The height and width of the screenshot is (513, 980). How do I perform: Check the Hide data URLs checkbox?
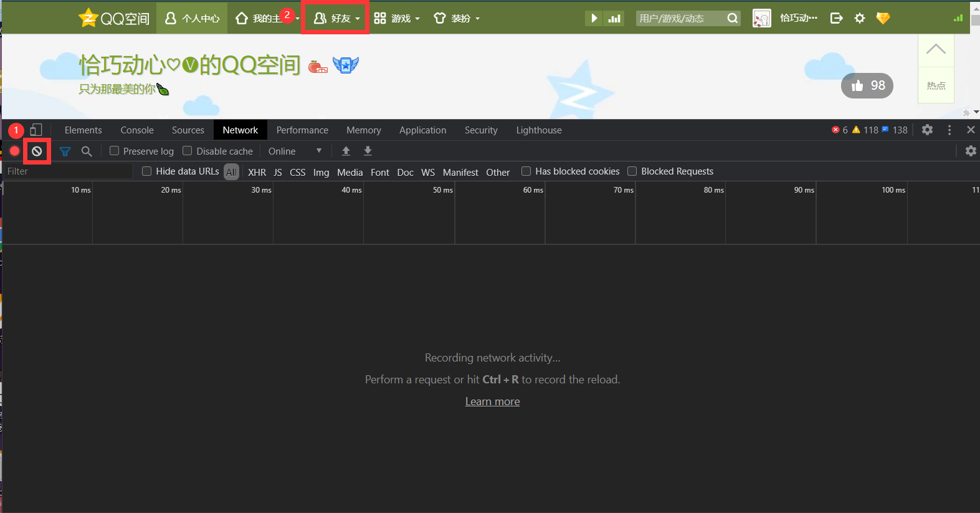(147, 171)
